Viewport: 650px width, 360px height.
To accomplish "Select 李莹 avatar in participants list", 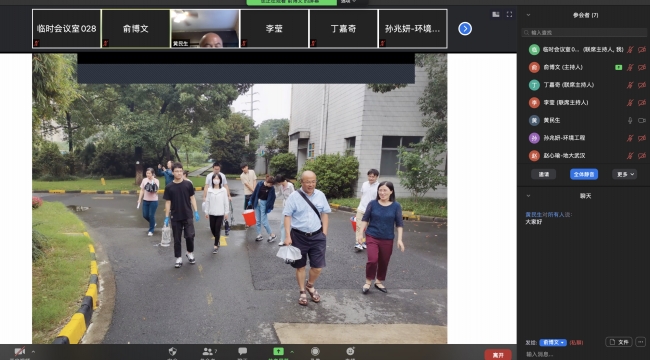I will coord(534,103).
